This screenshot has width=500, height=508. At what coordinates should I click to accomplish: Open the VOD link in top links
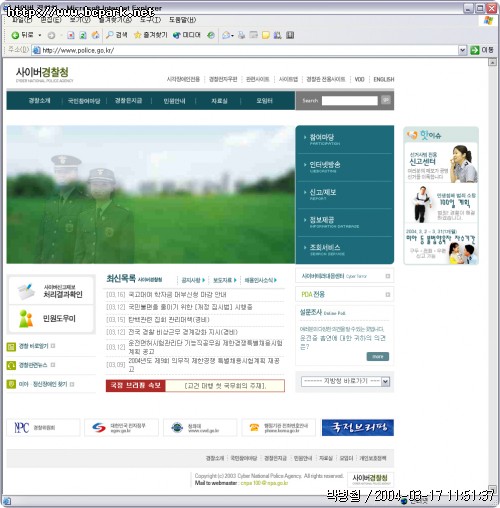[x=359, y=79]
